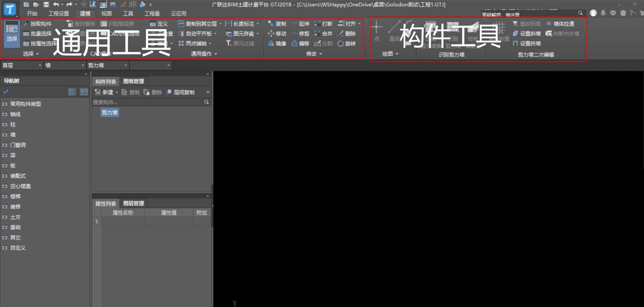Click the 打断 break tool
The height and width of the screenshot is (307, 644).
pyautogui.click(x=324, y=24)
